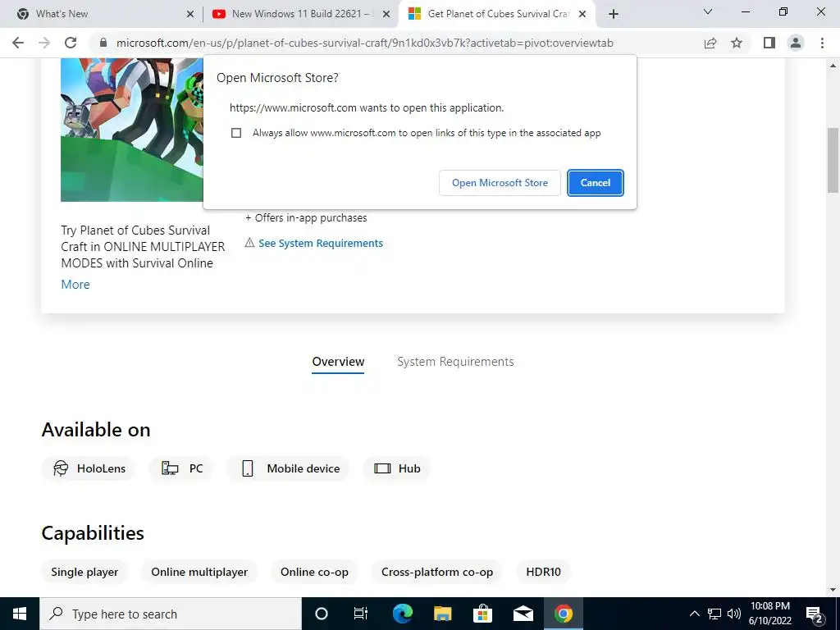
Task: Select the HDR10 capability tag
Action: 543,572
